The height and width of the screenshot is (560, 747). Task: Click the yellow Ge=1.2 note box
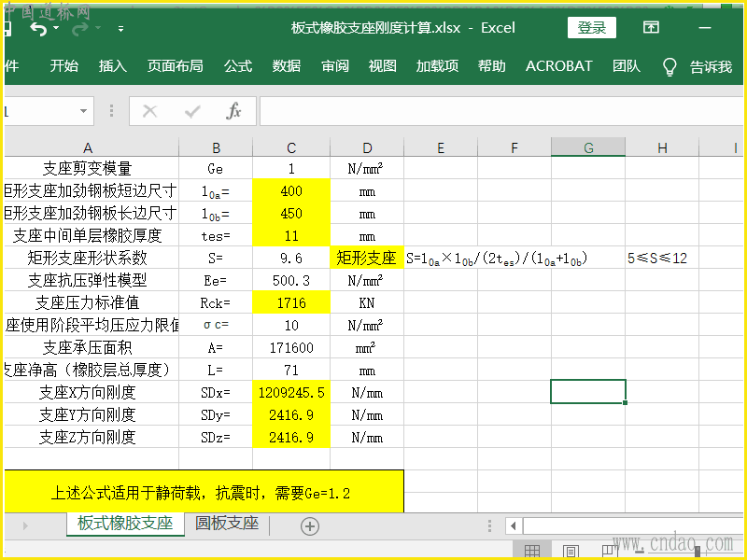[x=204, y=493]
